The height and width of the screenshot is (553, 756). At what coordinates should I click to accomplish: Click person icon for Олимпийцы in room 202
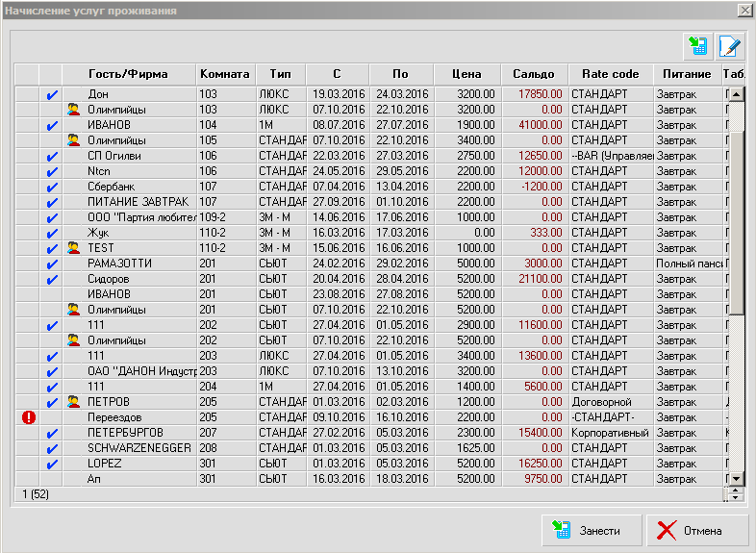[73, 340]
